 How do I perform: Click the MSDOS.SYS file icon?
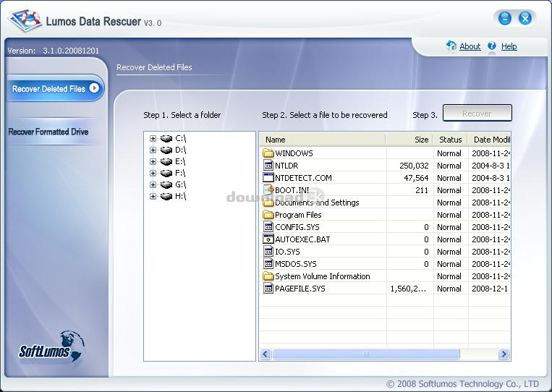(268, 263)
